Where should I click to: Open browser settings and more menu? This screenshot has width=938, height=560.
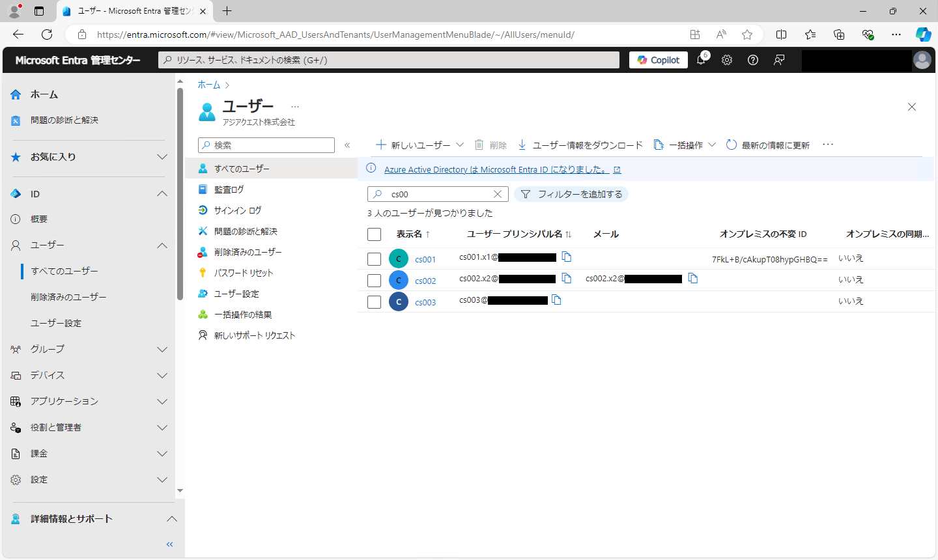pos(896,35)
